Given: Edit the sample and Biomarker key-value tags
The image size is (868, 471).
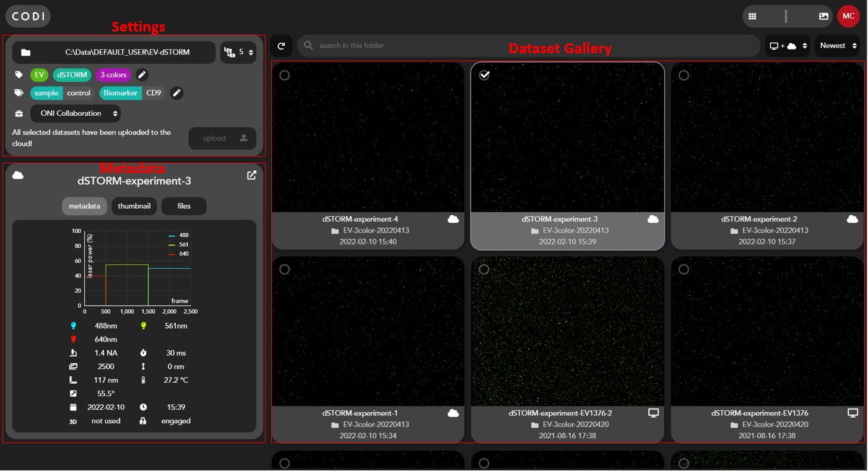Looking at the screenshot, I should [x=176, y=93].
